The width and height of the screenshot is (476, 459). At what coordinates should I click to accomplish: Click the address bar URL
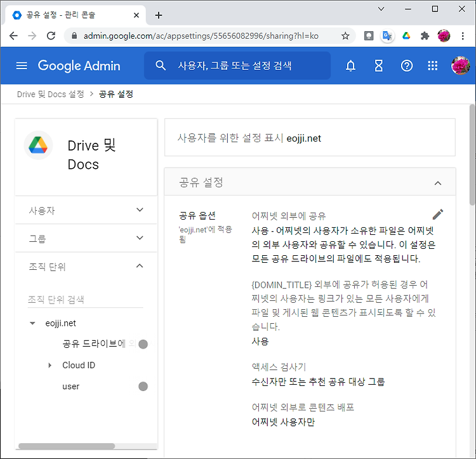pyautogui.click(x=201, y=36)
